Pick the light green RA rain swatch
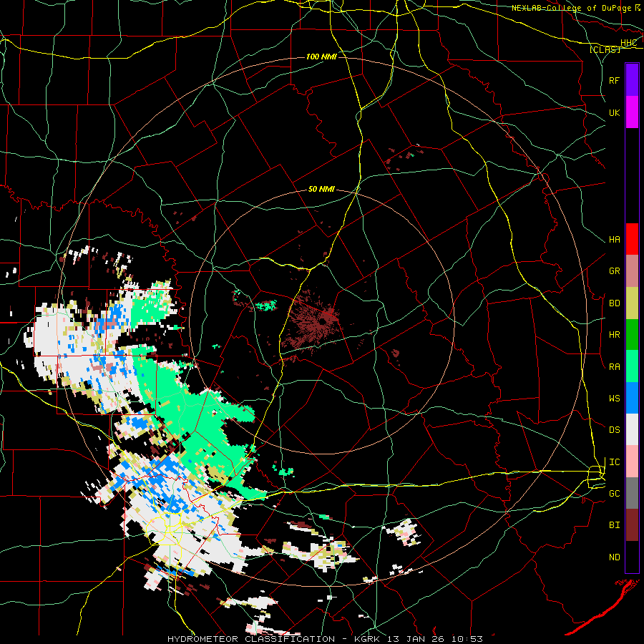The width and height of the screenshot is (644, 644). point(632,366)
